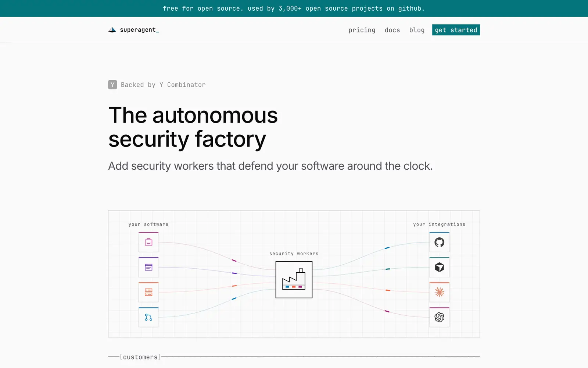This screenshot has height=368, width=588.
Task: Open the superagent_ home link text
Action: coord(139,30)
